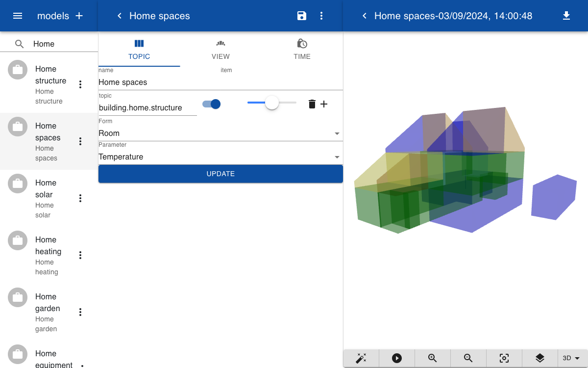Zoom out of the 3D model
Screen dimensions: 588x368
[x=468, y=358]
